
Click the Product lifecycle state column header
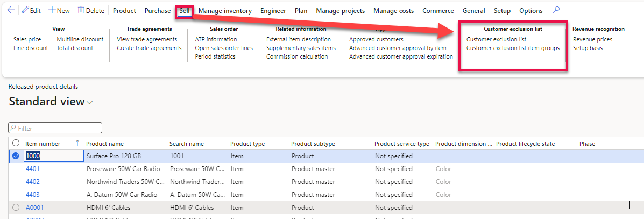pos(525,143)
